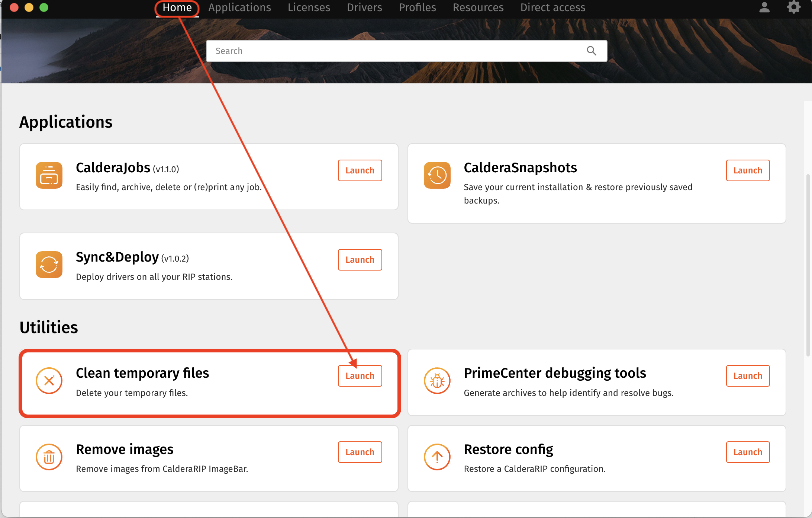Launch Clean temporary files utility
812x518 pixels.
pyautogui.click(x=360, y=376)
